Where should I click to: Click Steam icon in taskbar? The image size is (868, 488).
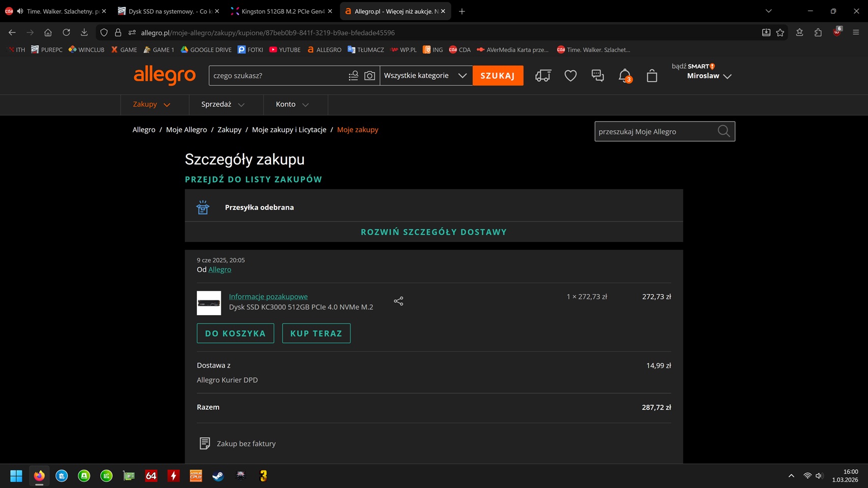218,476
